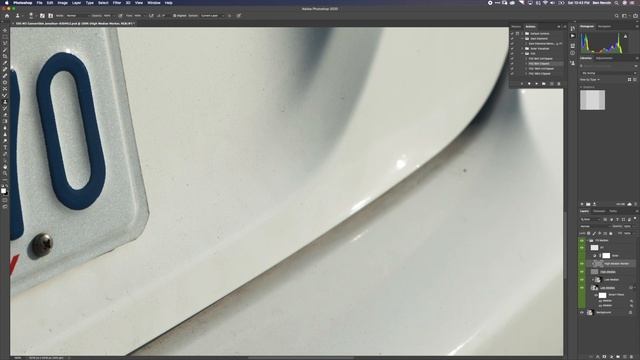Open Photoshop search icon at top right

[617, 16]
